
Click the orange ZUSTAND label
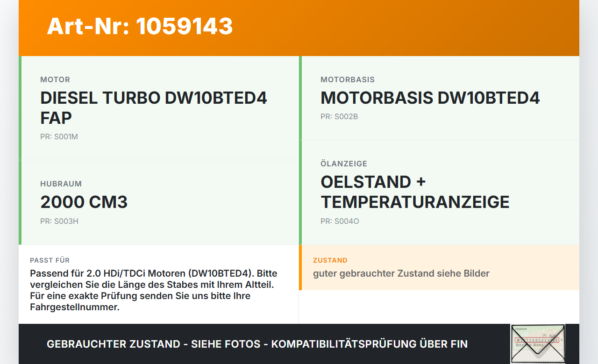[330, 260]
